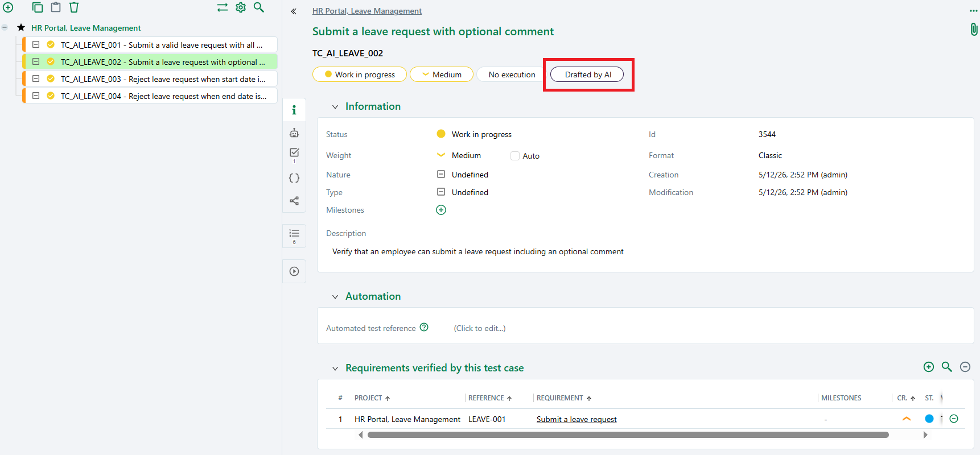Add a milestone with plus icon

441,210
